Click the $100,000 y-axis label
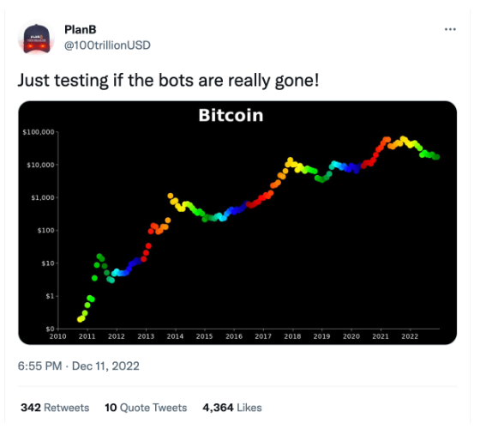The height and width of the screenshot is (429, 504). tap(39, 132)
